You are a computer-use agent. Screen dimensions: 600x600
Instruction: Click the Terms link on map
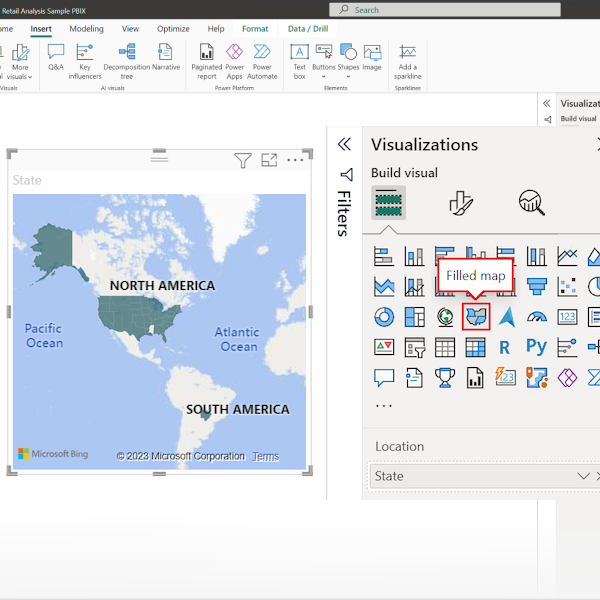point(265,456)
